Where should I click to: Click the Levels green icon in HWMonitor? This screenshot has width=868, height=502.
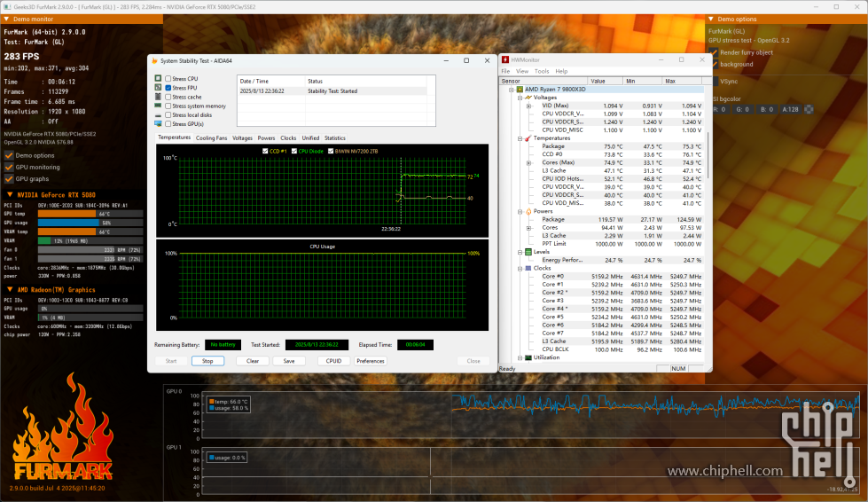click(528, 252)
